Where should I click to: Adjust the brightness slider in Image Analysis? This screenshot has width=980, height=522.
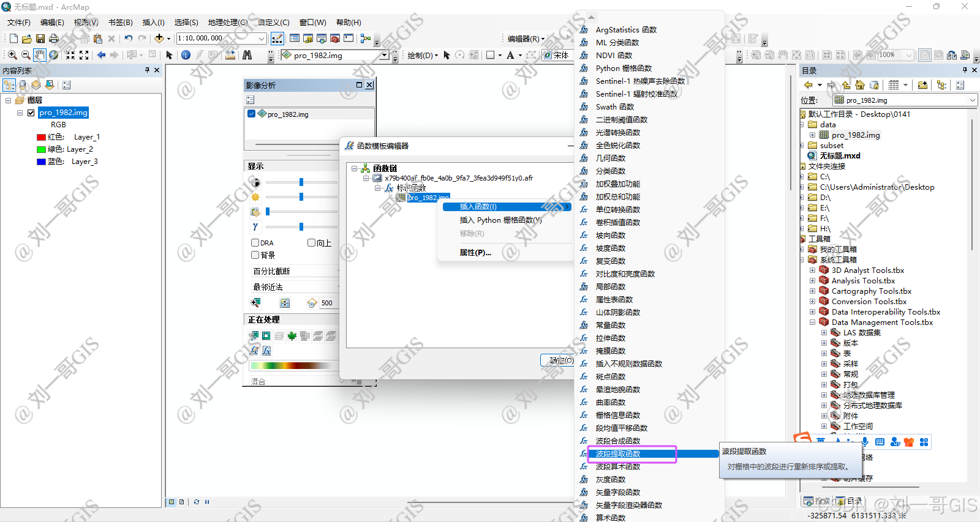click(301, 197)
